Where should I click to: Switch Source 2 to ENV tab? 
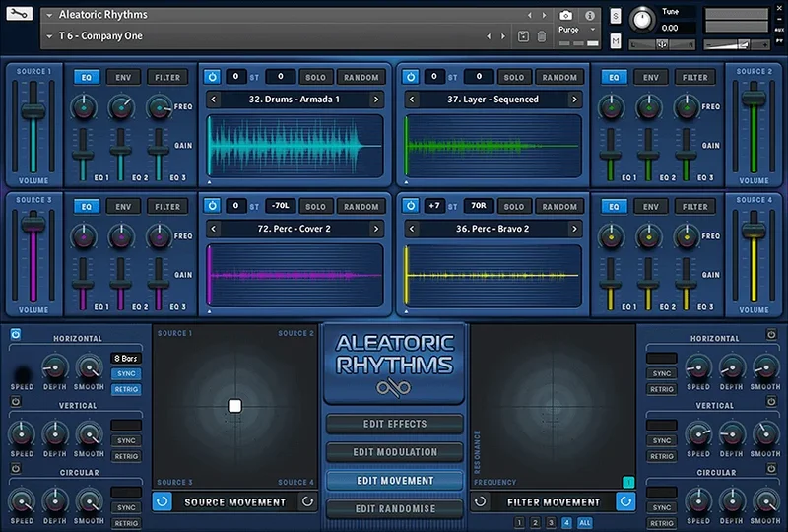tap(651, 77)
